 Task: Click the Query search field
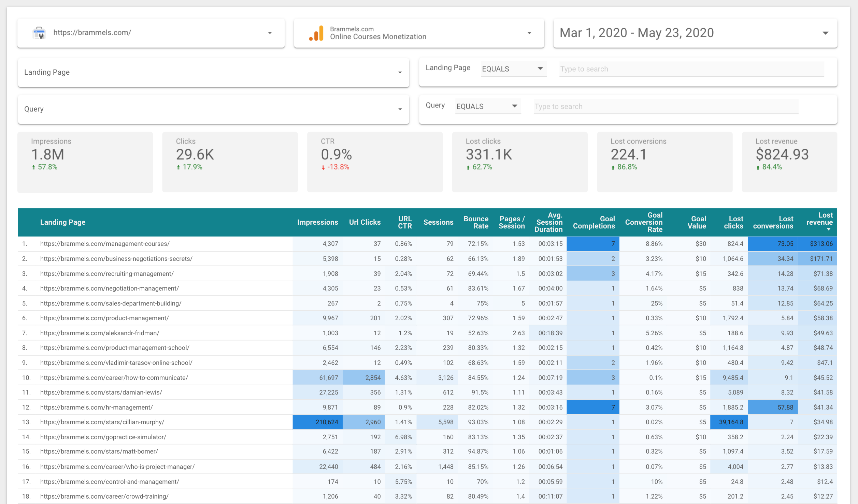pyautogui.click(x=666, y=106)
